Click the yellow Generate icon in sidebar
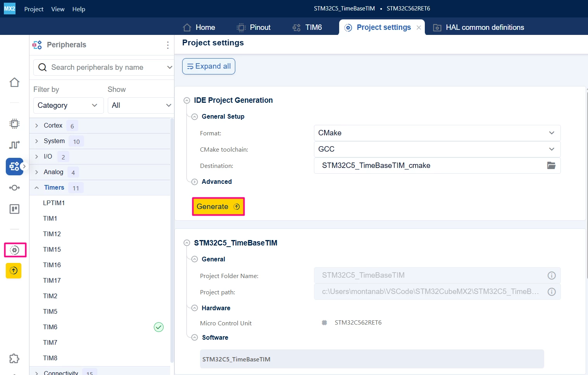This screenshot has width=588, height=375. (14, 271)
